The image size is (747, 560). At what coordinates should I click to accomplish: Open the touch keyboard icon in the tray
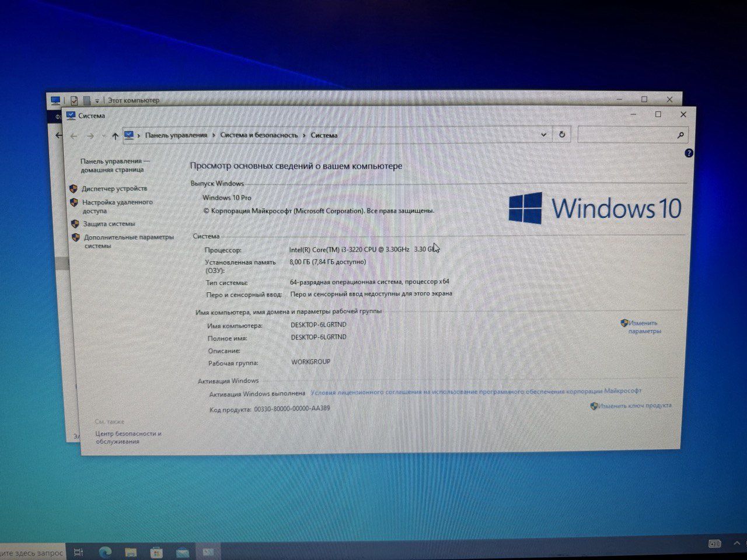click(715, 544)
